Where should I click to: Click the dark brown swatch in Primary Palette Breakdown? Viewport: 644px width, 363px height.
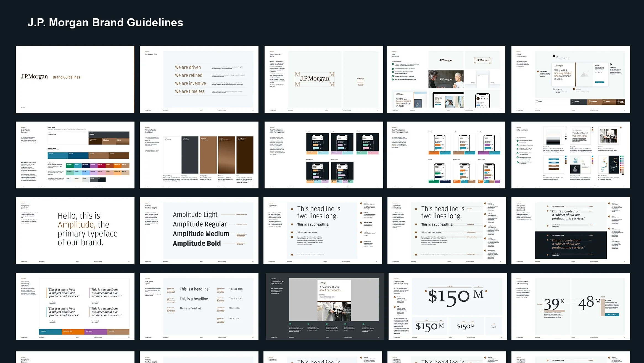click(245, 155)
